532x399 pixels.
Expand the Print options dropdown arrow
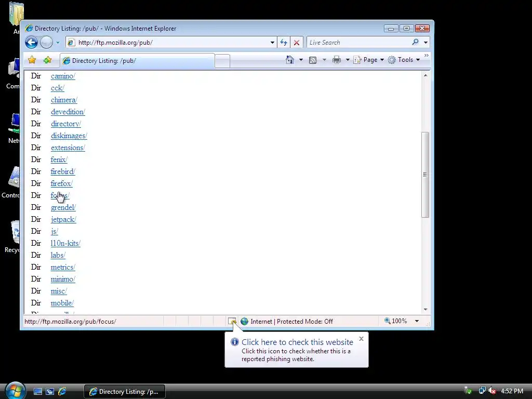tap(348, 60)
